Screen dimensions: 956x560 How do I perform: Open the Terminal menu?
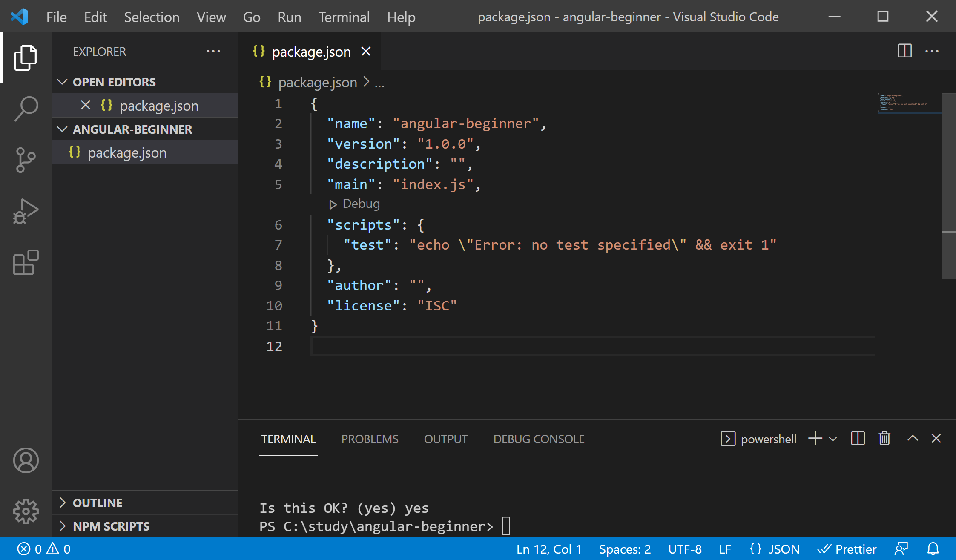[344, 17]
